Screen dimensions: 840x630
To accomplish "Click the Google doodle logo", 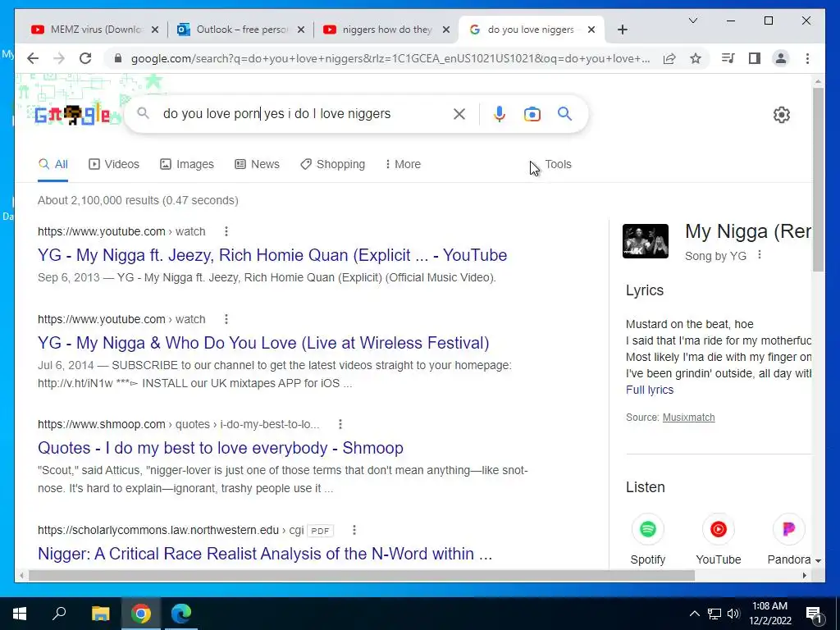I will [72, 115].
